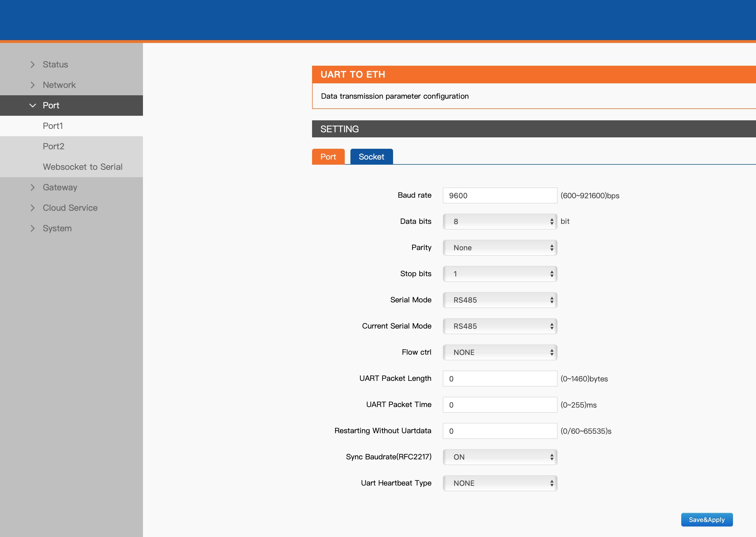756x537 pixels.
Task: Expand the Gateway chevron icon
Action: [32, 187]
